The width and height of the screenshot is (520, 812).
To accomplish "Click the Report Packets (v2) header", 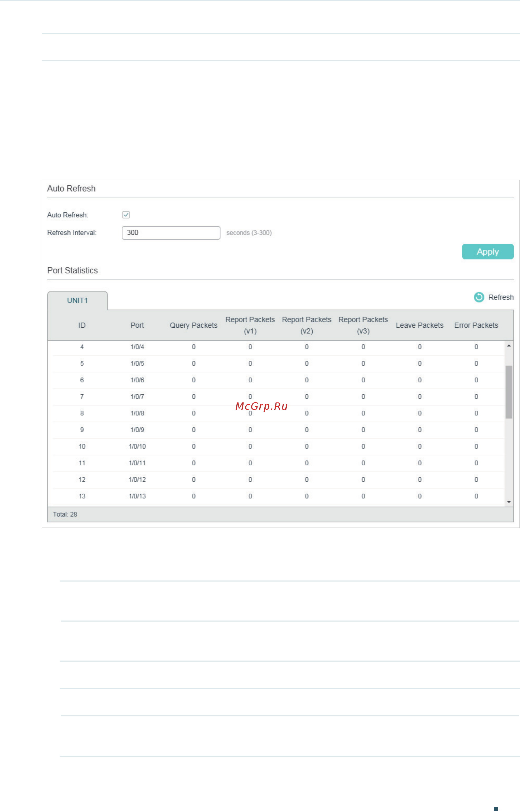I will [x=307, y=325].
